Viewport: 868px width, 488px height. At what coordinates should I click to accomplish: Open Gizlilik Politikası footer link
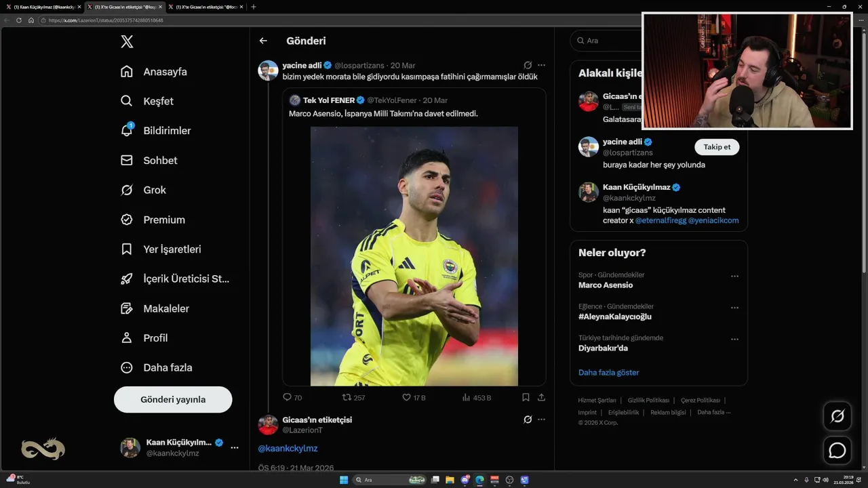coord(648,401)
